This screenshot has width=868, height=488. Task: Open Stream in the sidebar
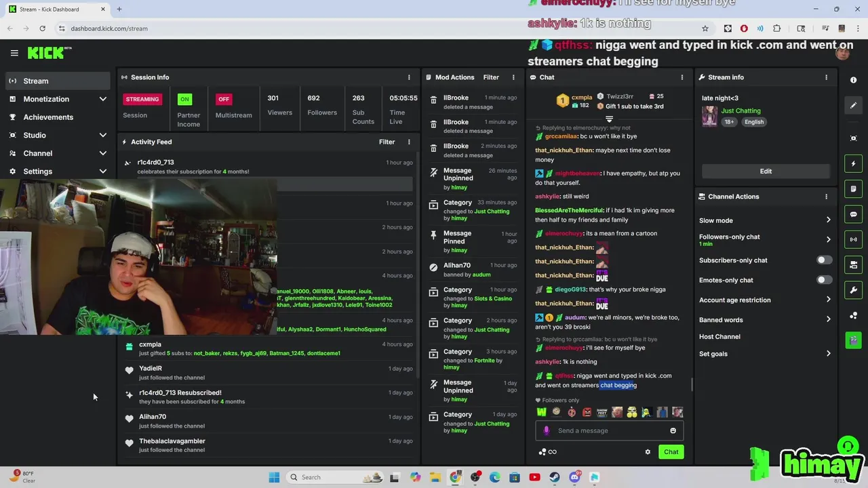[x=58, y=81]
